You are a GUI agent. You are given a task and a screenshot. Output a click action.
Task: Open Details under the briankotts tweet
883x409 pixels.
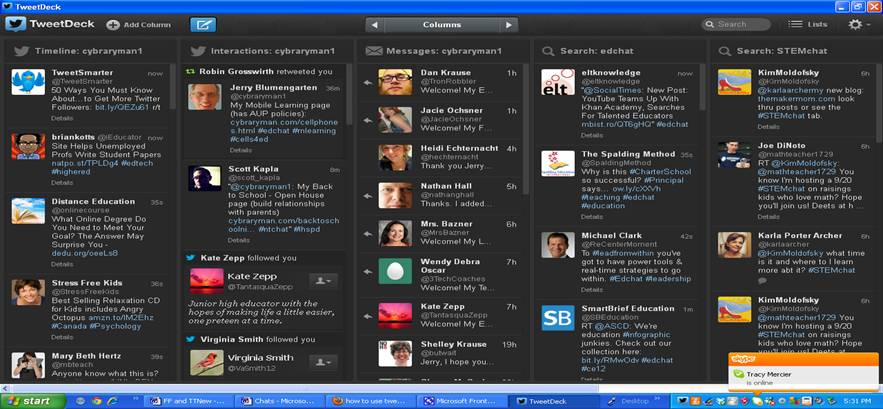tap(62, 183)
